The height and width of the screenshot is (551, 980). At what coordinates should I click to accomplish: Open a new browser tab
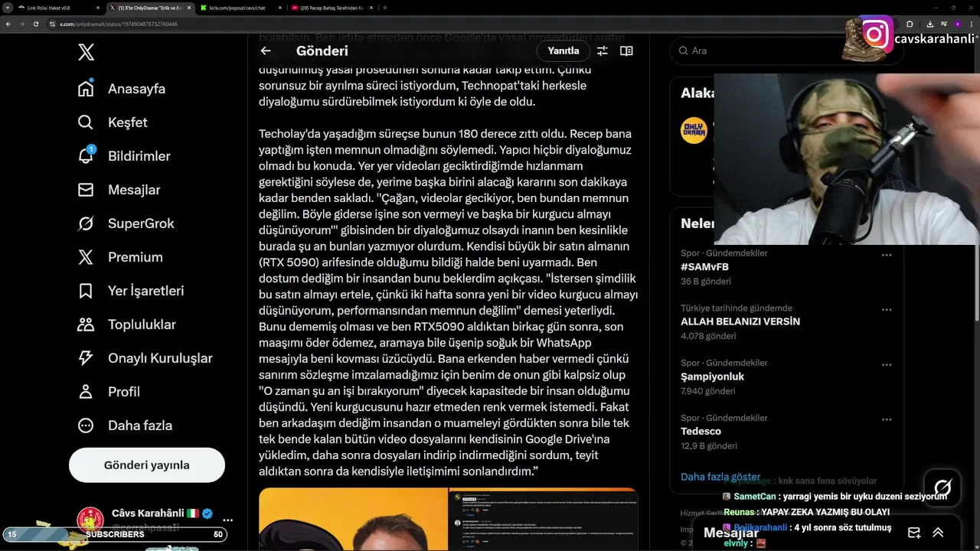(x=384, y=8)
